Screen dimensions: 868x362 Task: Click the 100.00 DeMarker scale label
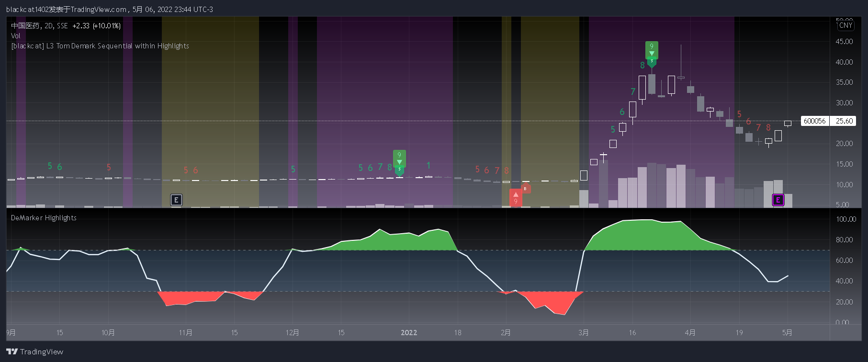[846, 219]
